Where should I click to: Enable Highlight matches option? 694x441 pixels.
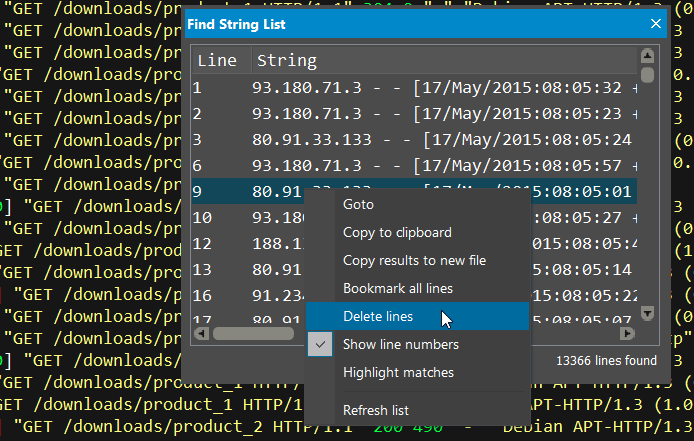[x=417, y=372]
